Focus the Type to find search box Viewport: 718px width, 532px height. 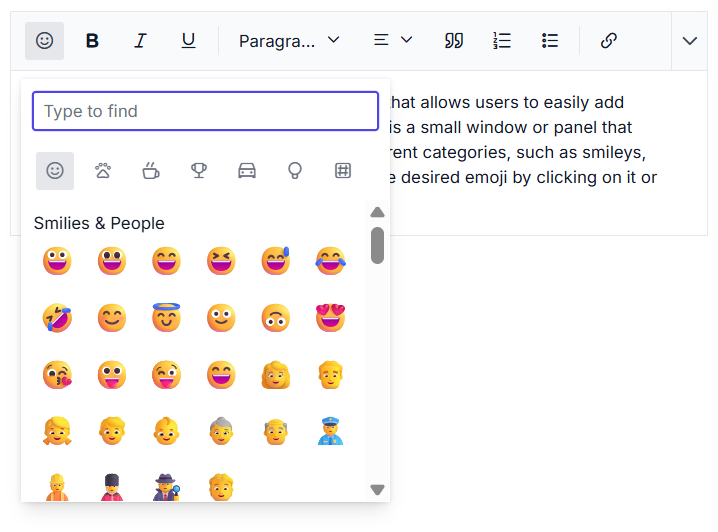pyautogui.click(x=205, y=111)
